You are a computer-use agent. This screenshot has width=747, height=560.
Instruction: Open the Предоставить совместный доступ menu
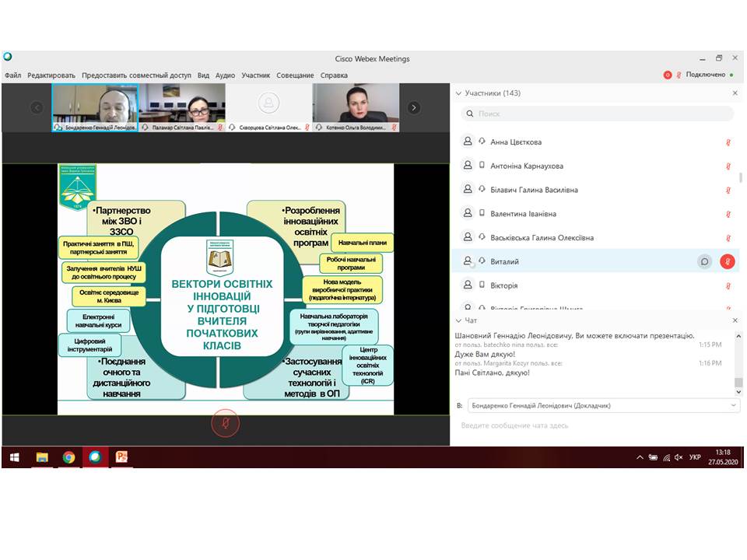pos(136,75)
